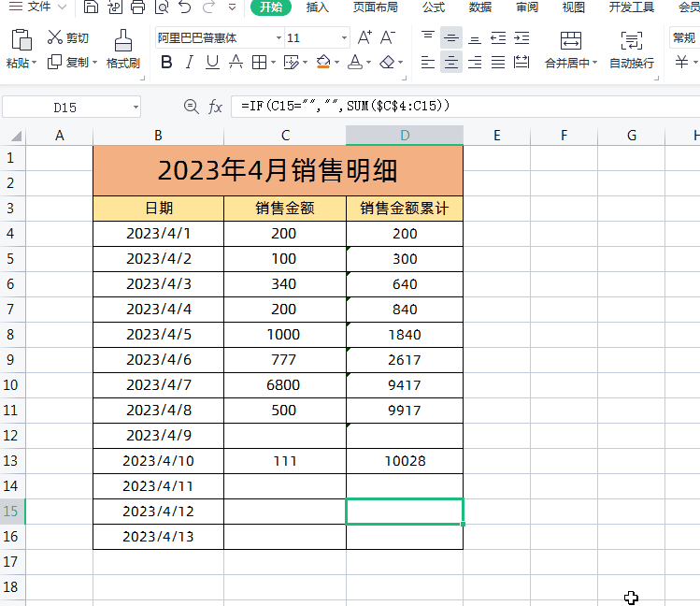The width and height of the screenshot is (700, 606).
Task: Decrease font size with A- icon
Action: coord(388,37)
